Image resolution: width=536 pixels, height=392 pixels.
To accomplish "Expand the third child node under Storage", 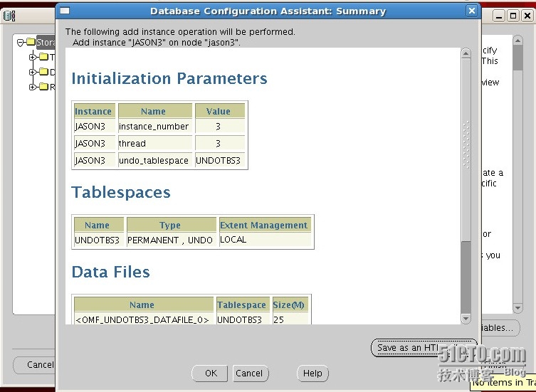I will click(x=33, y=87).
